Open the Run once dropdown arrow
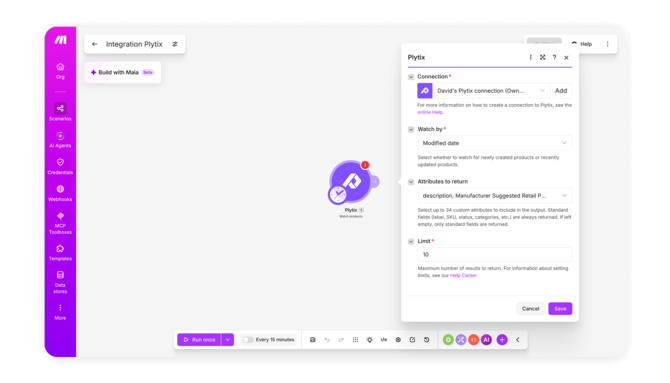670x383 pixels. tap(228, 340)
